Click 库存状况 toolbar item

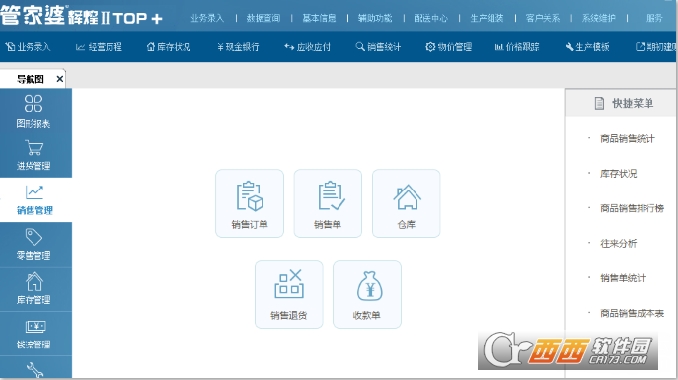(x=169, y=47)
